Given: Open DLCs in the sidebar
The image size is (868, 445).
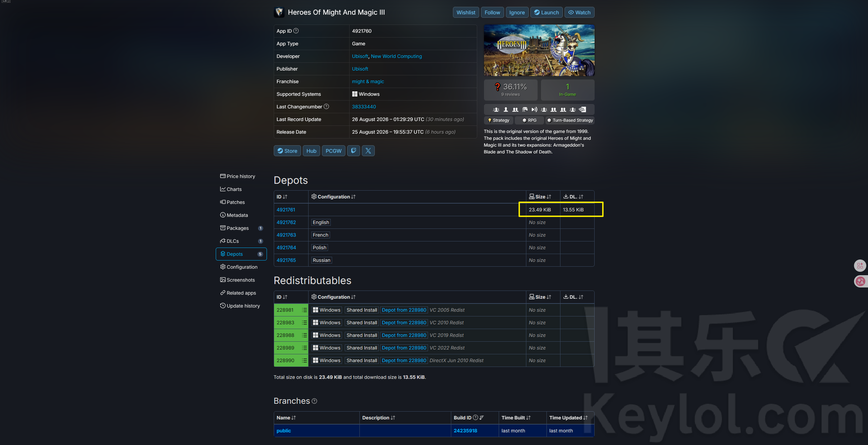Looking at the screenshot, I should click(241, 241).
